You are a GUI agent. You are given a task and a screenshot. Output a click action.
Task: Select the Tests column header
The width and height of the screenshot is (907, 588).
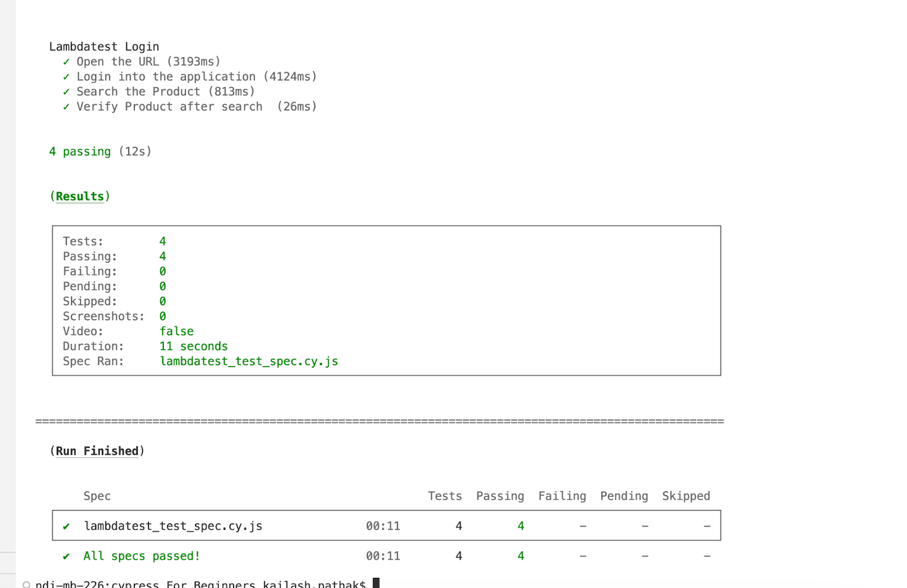pos(444,496)
